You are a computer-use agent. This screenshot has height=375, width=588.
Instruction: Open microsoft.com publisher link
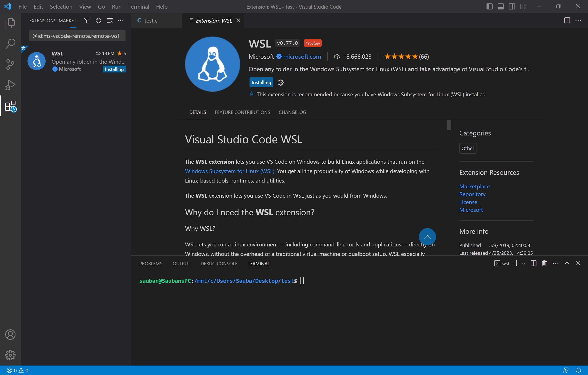(302, 56)
